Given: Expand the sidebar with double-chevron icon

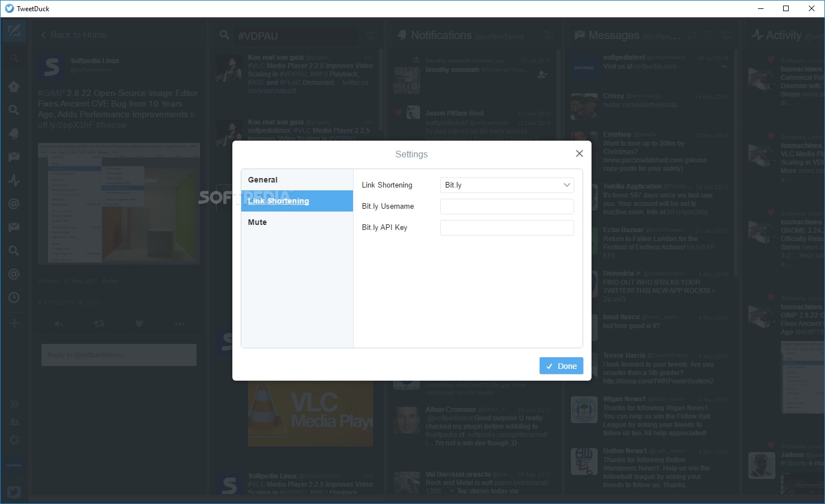Looking at the screenshot, I should coord(15,404).
